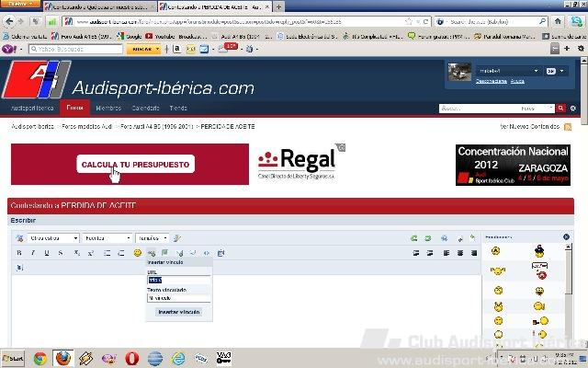The image size is (588, 368).
Task: Open the Foros search scope dropdown
Action: (x=537, y=109)
